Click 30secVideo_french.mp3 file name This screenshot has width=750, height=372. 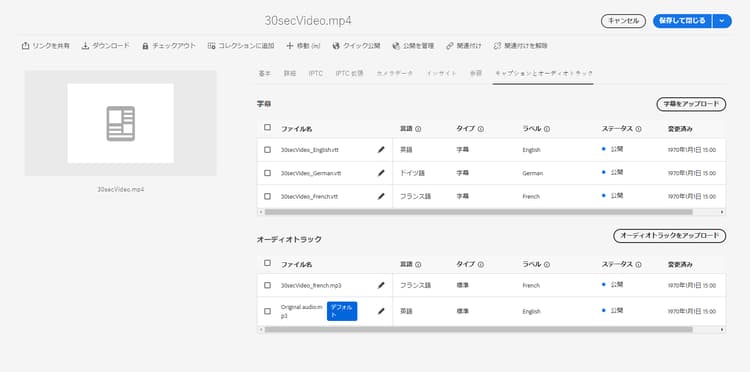[x=311, y=285]
